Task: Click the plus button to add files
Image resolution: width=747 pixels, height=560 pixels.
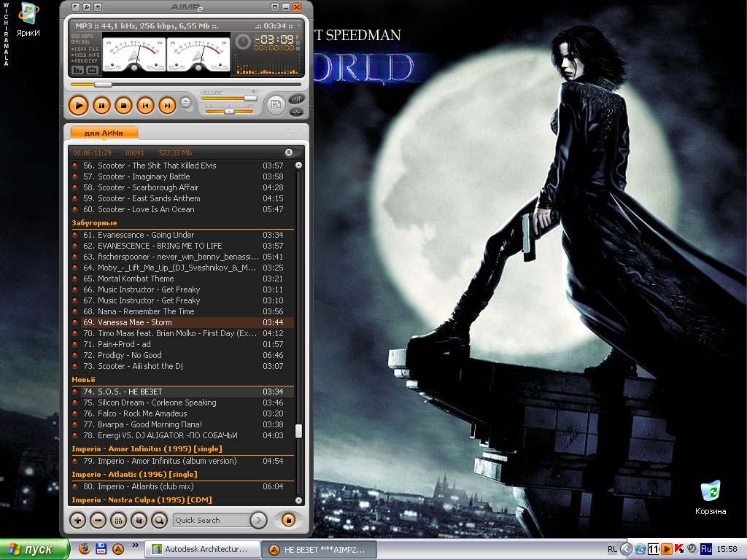Action: coord(78,520)
